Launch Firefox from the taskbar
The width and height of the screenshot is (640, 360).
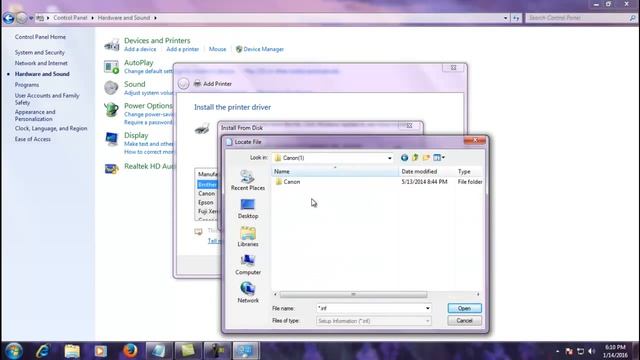130,351
